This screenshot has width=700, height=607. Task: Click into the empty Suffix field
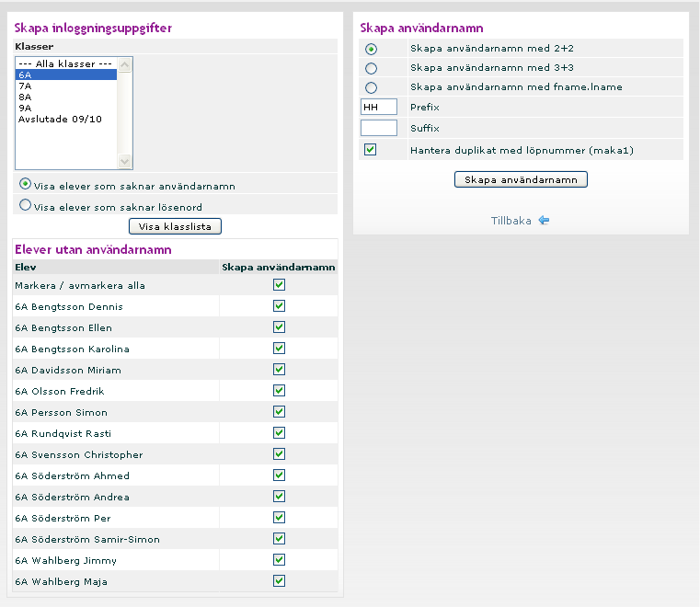pyautogui.click(x=379, y=128)
